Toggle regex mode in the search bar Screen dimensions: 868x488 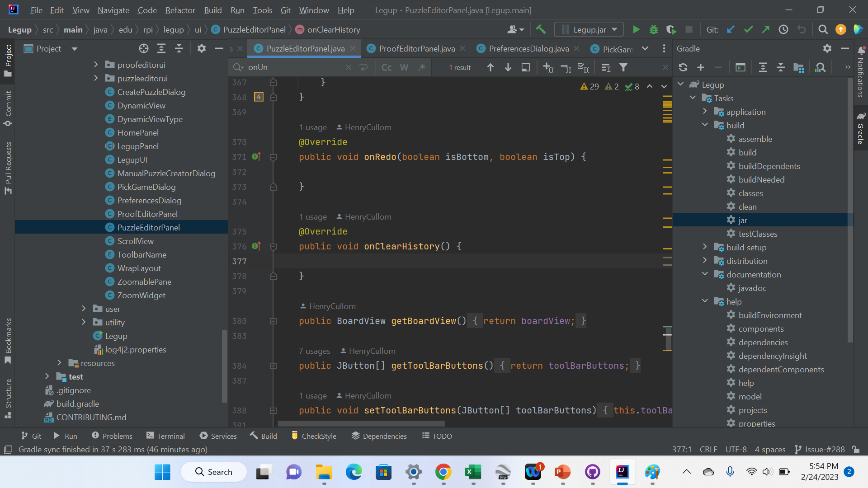pos(422,67)
